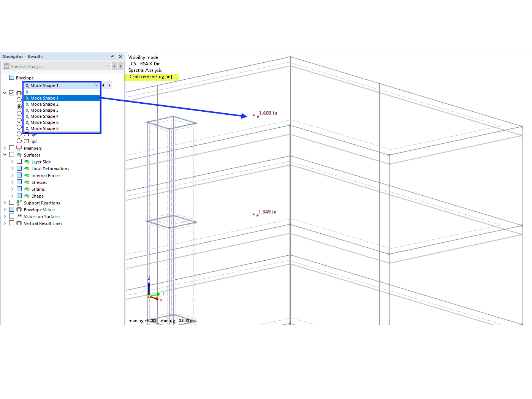Viewport: 532px width, 399px height.
Task: Click the Members deformation icon
Action: (x=18, y=147)
